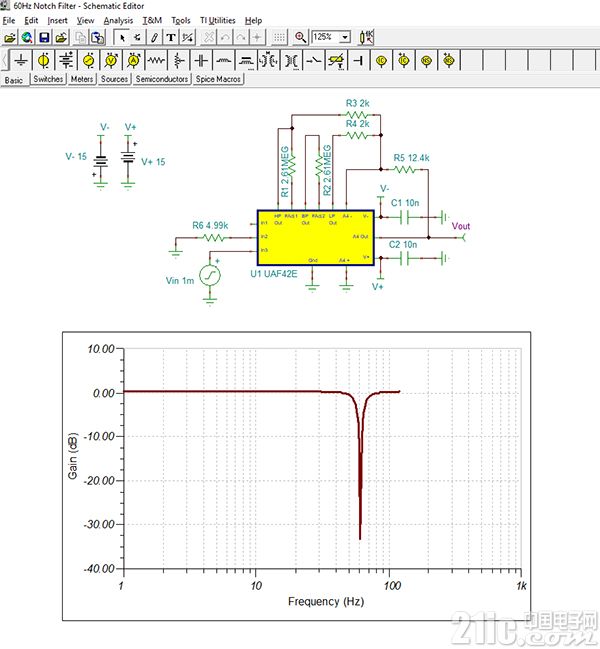Select the Text (T) tool
600x649 pixels.
pyautogui.click(x=171, y=38)
